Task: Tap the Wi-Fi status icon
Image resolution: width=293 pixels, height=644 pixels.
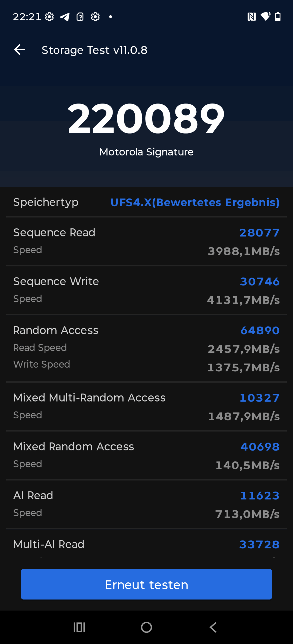Action: click(x=265, y=17)
